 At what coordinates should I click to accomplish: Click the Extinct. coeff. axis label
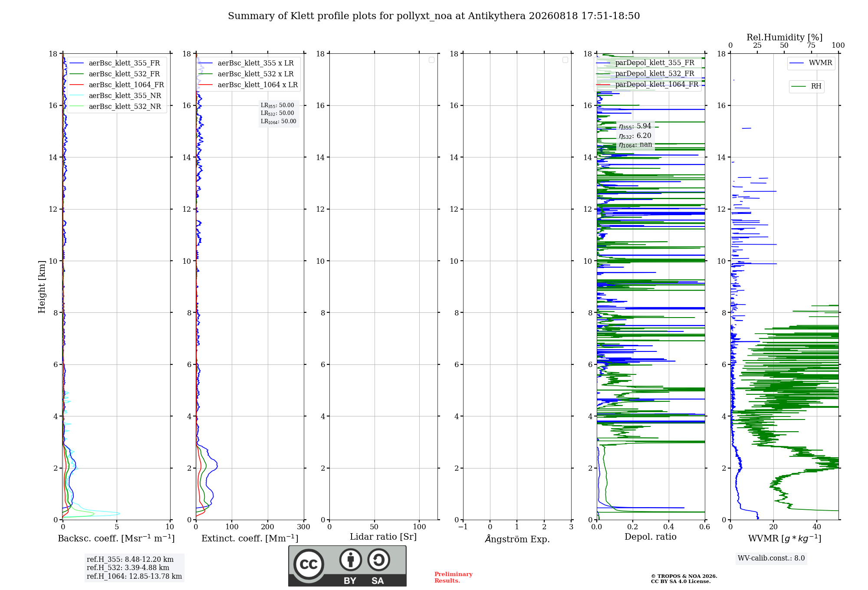pyautogui.click(x=250, y=538)
